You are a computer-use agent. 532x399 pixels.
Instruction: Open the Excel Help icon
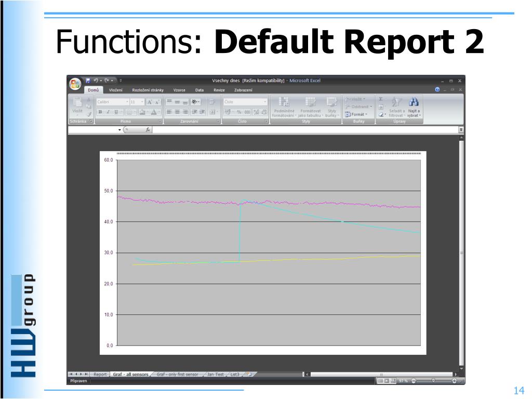tap(437, 89)
